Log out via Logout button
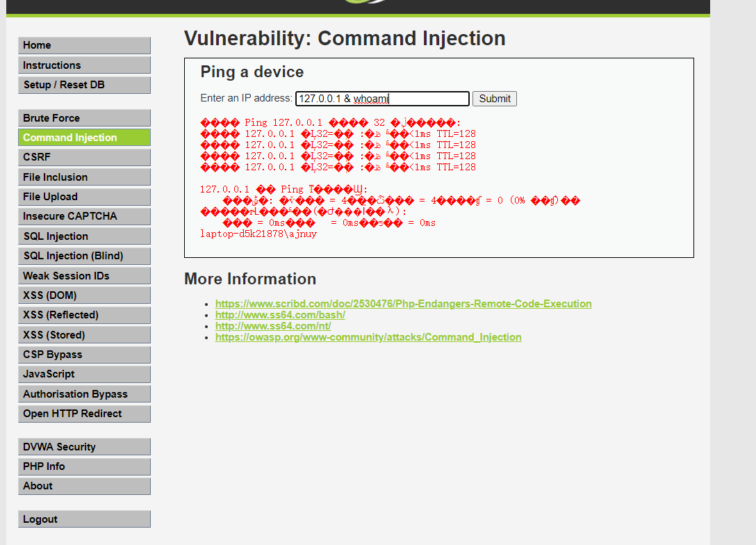The height and width of the screenshot is (545, 756). (84, 519)
